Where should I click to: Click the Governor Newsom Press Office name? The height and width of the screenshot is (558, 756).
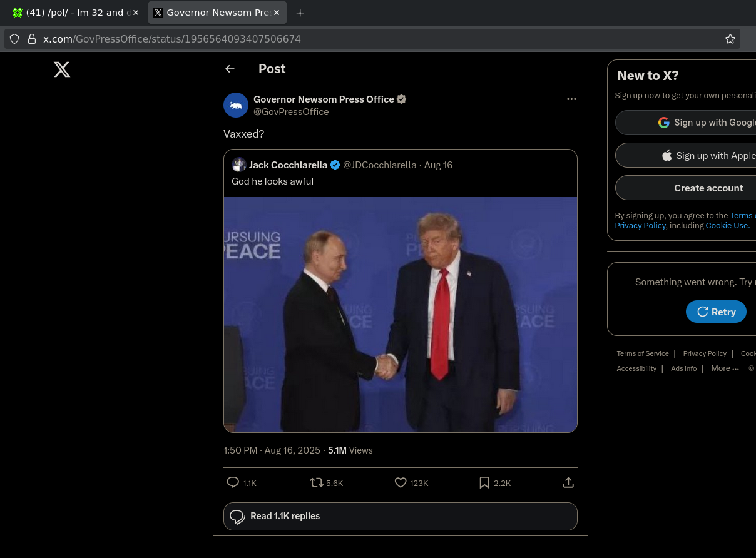pos(324,99)
